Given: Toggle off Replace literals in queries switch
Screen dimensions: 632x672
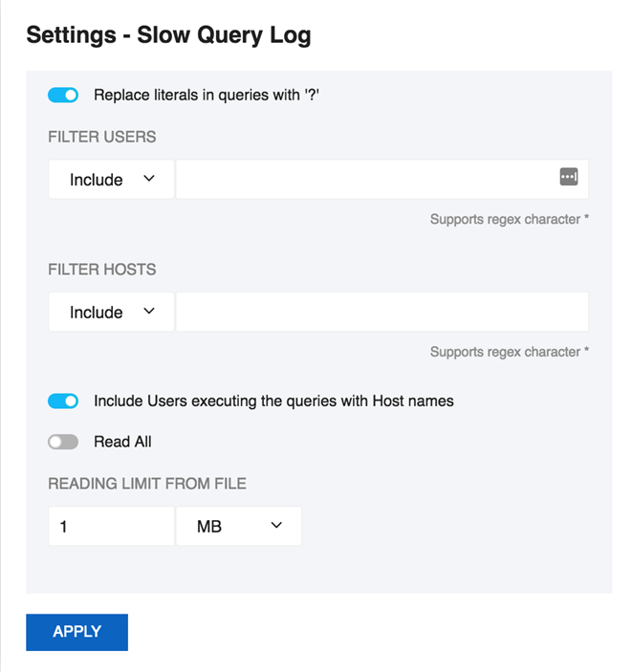Looking at the screenshot, I should tap(63, 96).
